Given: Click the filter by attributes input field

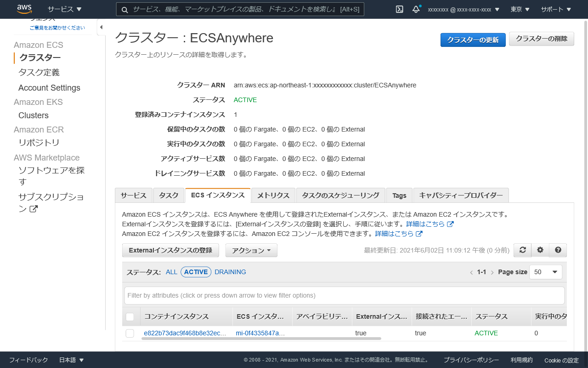Looking at the screenshot, I should coord(345,295).
